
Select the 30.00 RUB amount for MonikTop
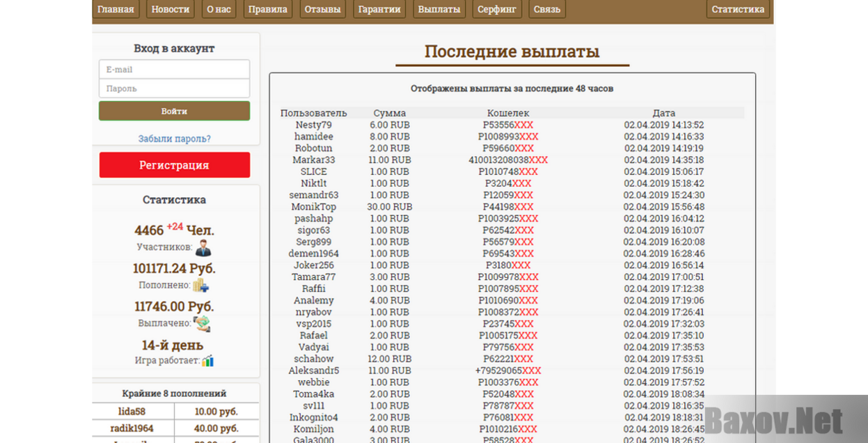[390, 207]
